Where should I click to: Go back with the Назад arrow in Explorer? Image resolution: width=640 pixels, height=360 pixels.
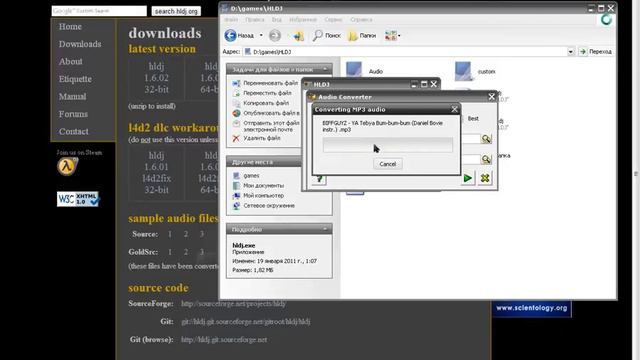click(x=239, y=36)
